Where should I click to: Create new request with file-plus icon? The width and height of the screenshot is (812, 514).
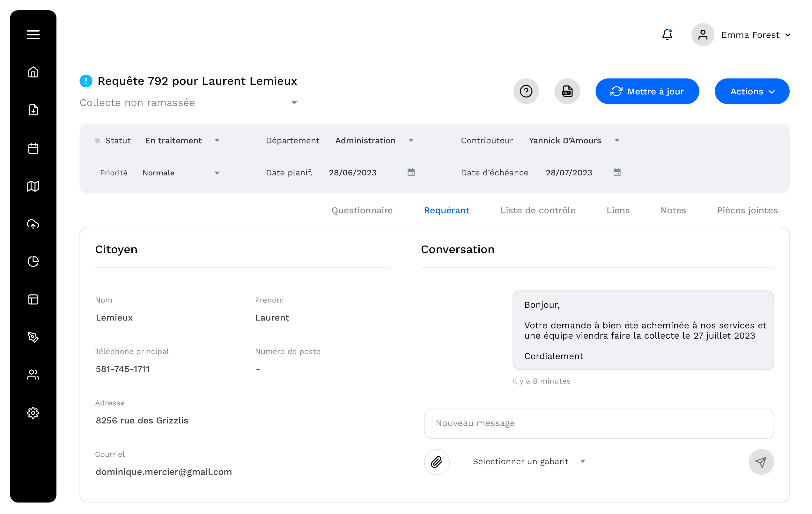[33, 110]
